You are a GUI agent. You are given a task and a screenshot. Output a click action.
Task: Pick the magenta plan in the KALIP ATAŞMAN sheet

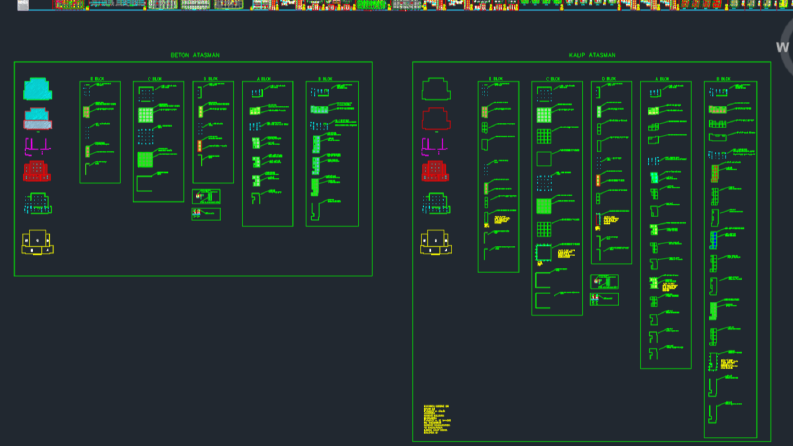435,147
